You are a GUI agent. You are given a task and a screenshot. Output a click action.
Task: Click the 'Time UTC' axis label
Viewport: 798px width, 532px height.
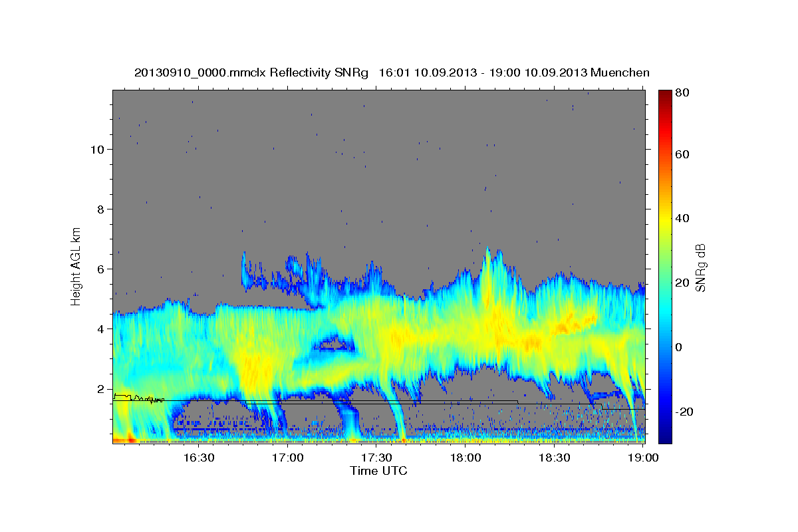[378, 471]
